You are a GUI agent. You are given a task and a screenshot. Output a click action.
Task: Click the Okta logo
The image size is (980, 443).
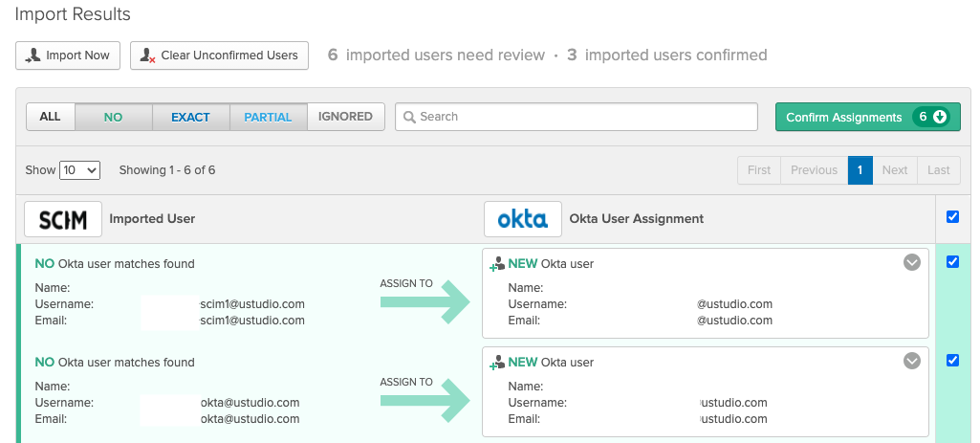(523, 219)
